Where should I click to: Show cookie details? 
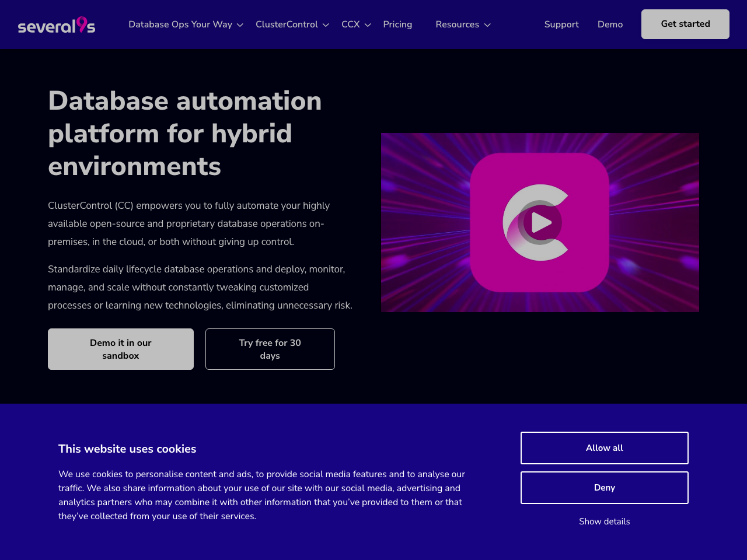(x=604, y=521)
